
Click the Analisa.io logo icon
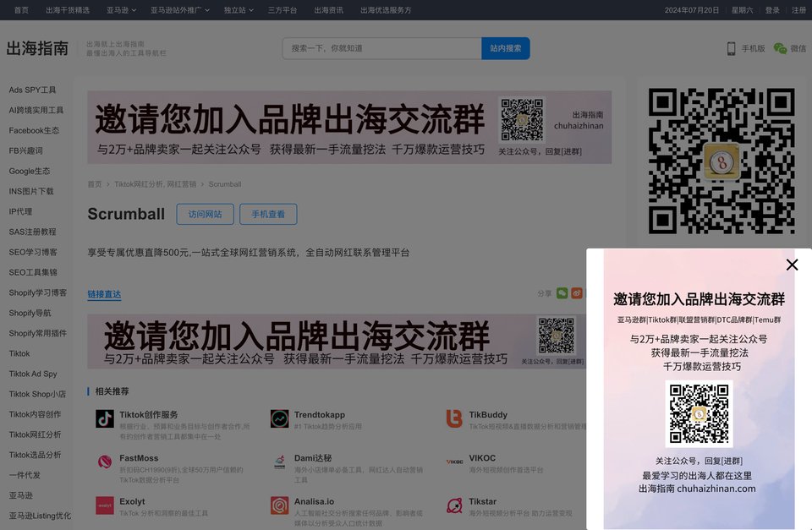click(x=280, y=505)
